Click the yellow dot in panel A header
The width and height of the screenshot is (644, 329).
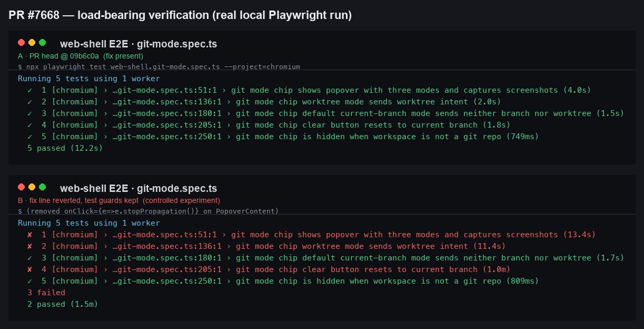click(x=32, y=43)
